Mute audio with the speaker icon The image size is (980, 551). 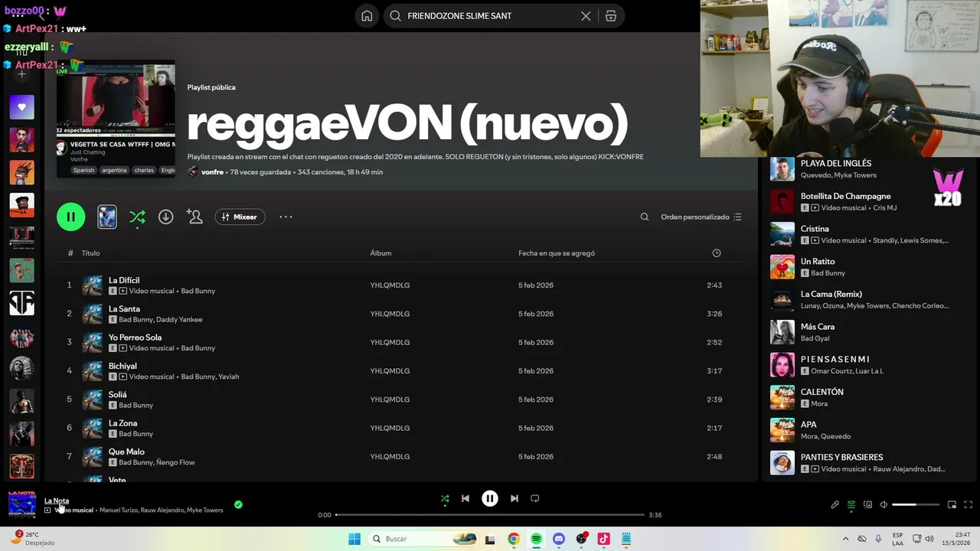pyautogui.click(x=884, y=505)
